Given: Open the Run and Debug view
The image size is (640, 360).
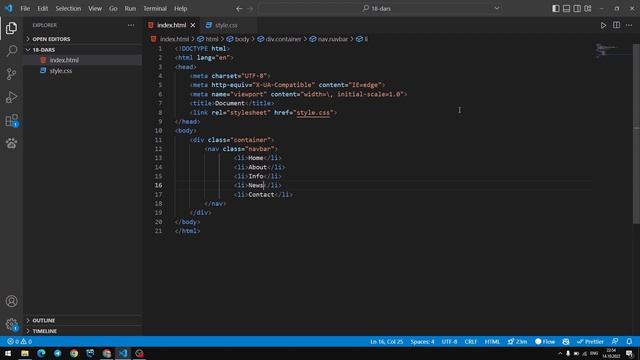Looking at the screenshot, I should click(11, 97).
